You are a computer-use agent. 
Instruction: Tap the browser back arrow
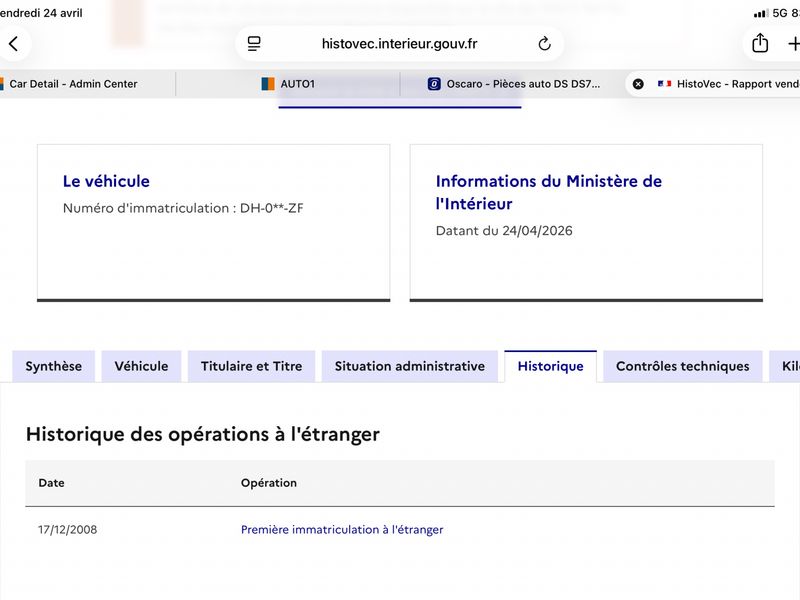click(14, 44)
